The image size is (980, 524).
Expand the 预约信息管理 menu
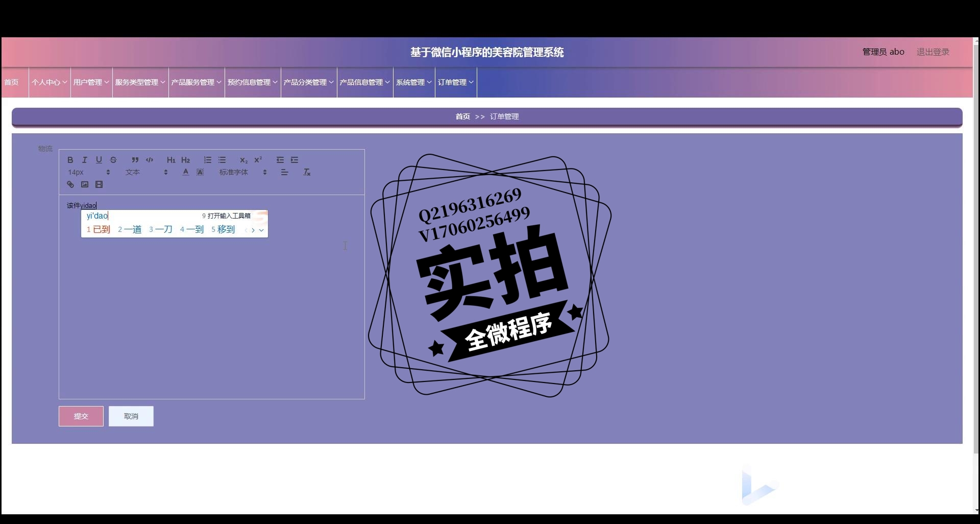pos(253,82)
